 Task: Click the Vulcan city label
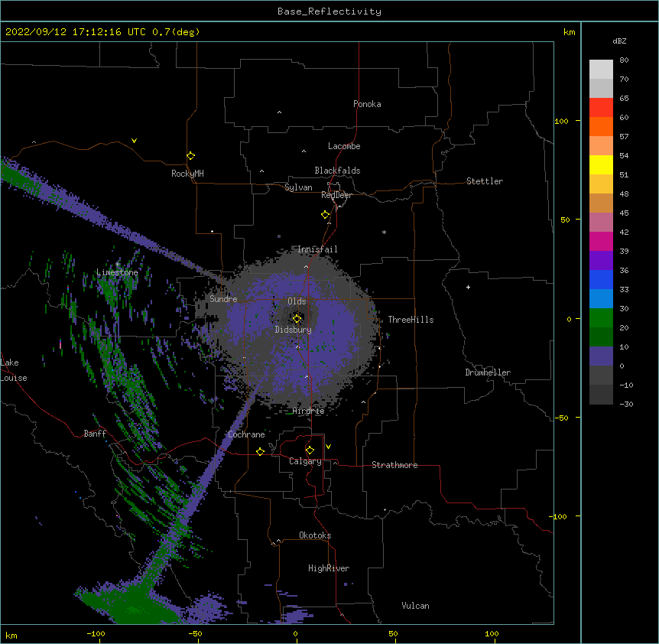[x=415, y=606]
